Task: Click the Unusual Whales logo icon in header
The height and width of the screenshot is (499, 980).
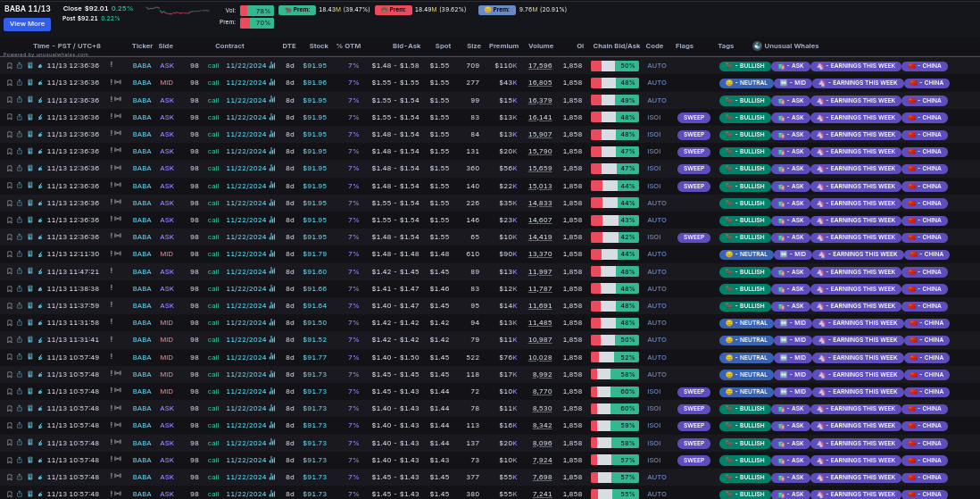Action: (x=757, y=46)
